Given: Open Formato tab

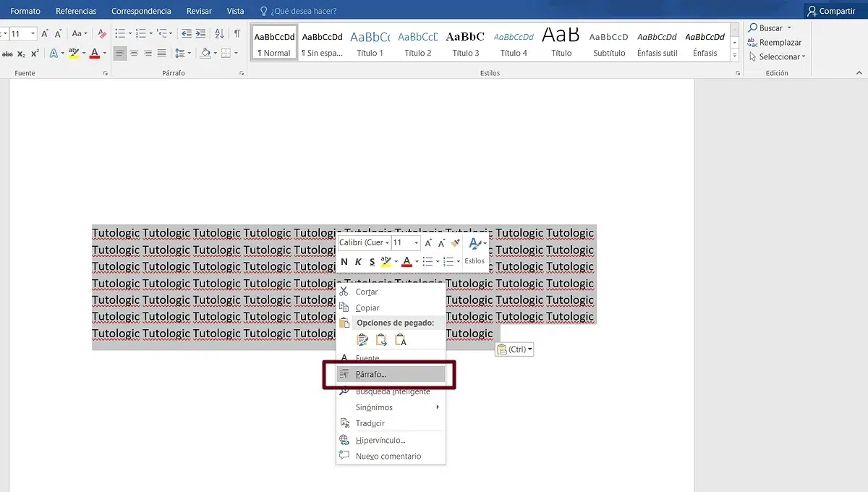Looking at the screenshot, I should click(25, 11).
